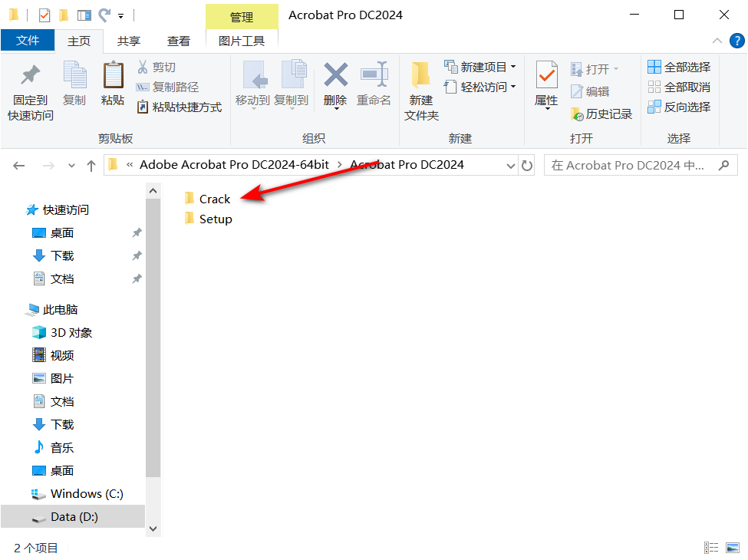
Task: Click the quick access Undo arrow icon
Action: (x=104, y=16)
